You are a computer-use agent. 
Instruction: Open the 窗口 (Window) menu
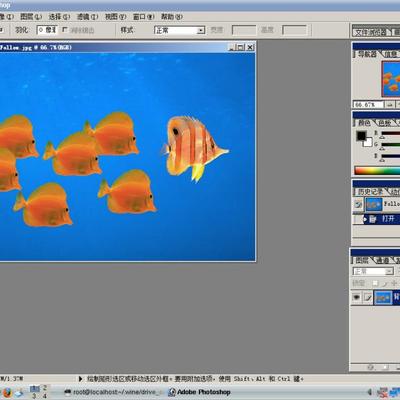[x=144, y=17]
